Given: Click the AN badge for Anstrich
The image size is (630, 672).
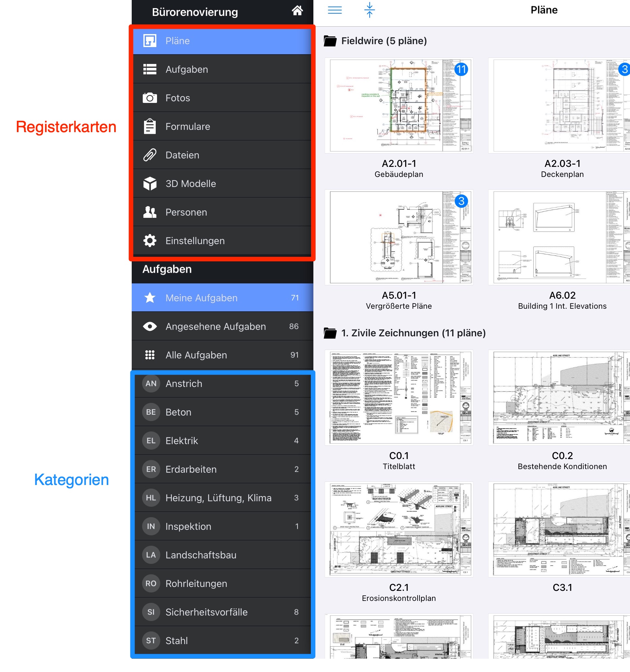Looking at the screenshot, I should pos(151,384).
